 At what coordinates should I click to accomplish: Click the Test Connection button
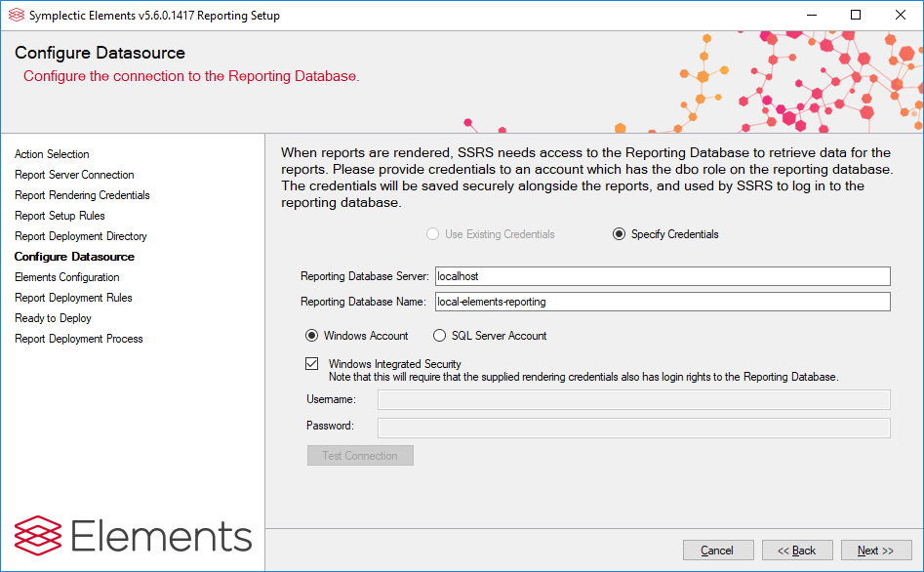[x=360, y=455]
